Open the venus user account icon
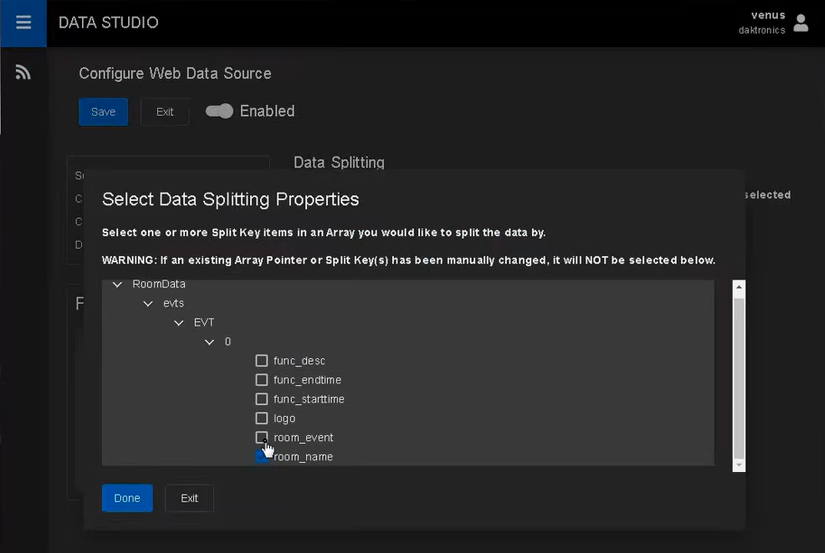 coord(801,23)
